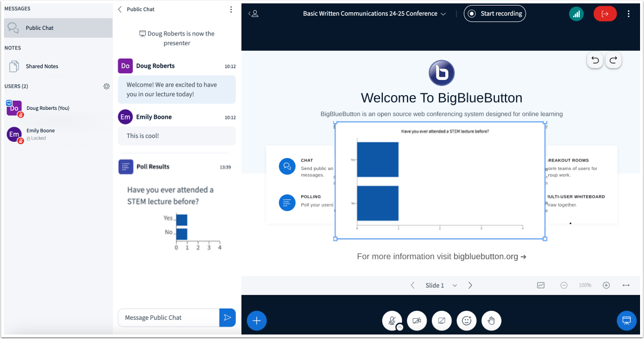Click Emily Boone avatar in chat
The height and width of the screenshot is (339, 644).
coord(126,117)
